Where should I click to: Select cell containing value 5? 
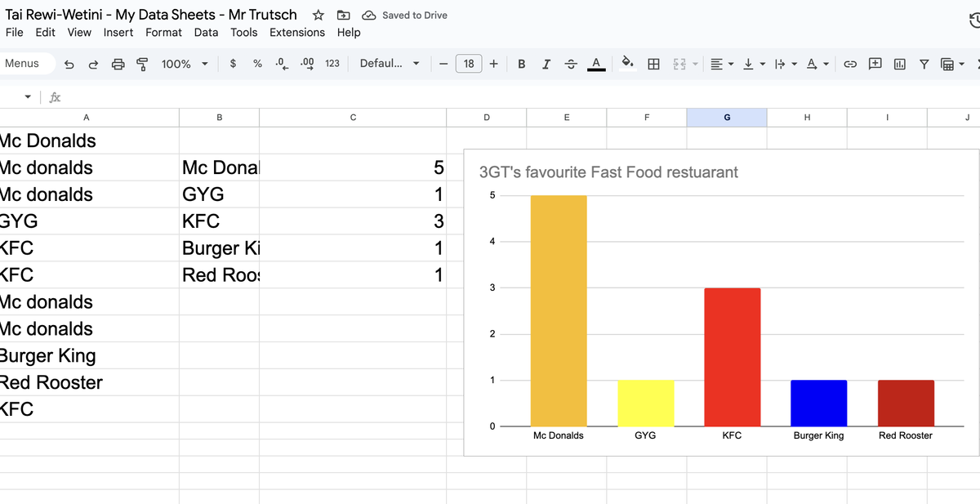pos(353,167)
